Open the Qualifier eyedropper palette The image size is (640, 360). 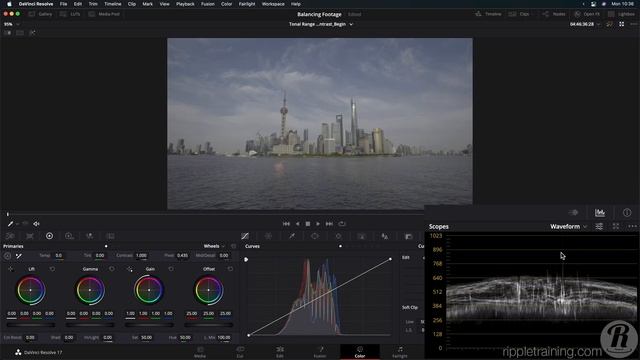pyautogui.click(x=292, y=236)
